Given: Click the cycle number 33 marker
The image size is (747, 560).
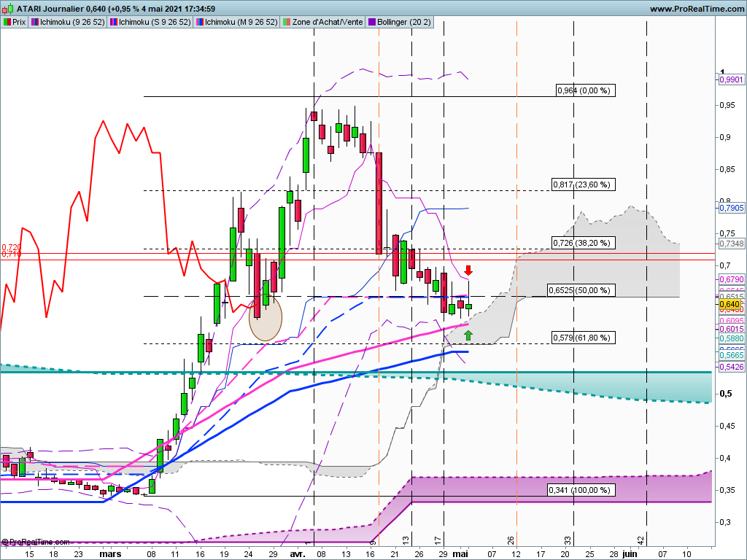Looking at the screenshot, I should [x=568, y=540].
